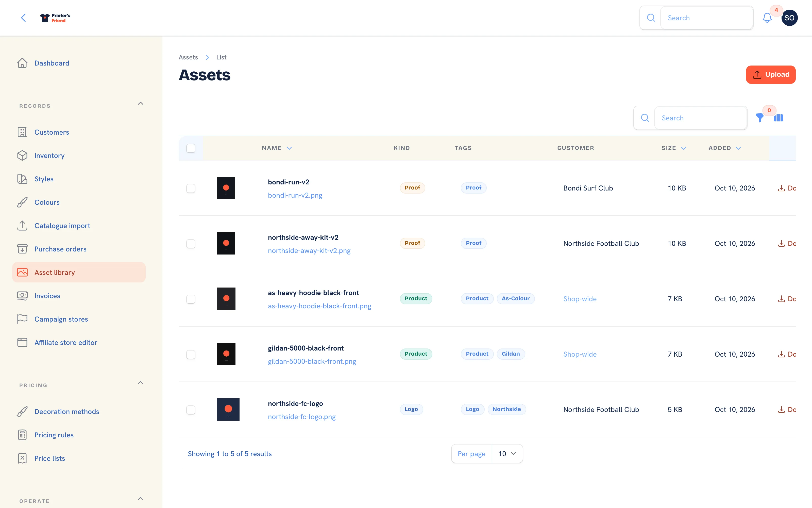Click the Styles swatch icon

22,179
